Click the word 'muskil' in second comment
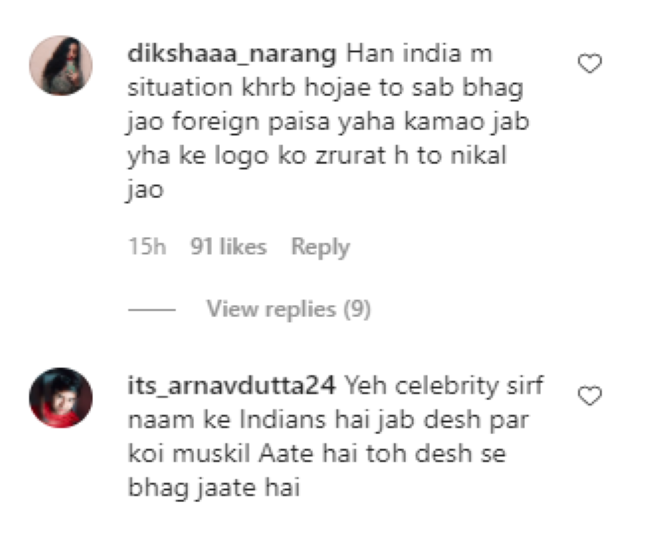 [211, 453]
